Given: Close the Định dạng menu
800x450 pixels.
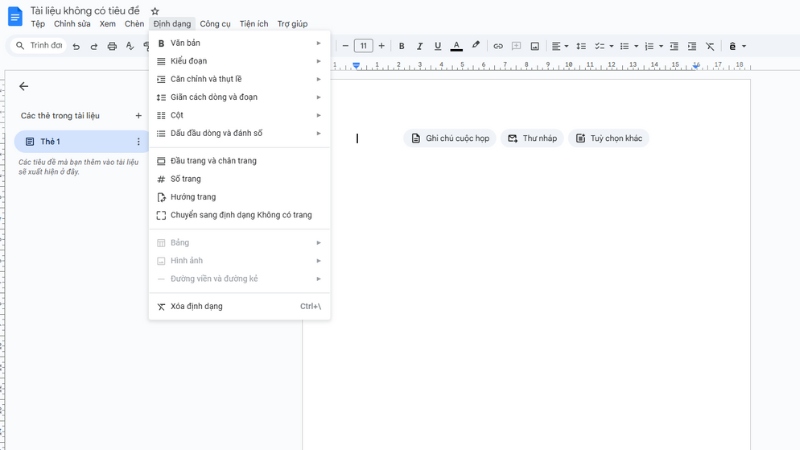Looking at the screenshot, I should (x=172, y=23).
